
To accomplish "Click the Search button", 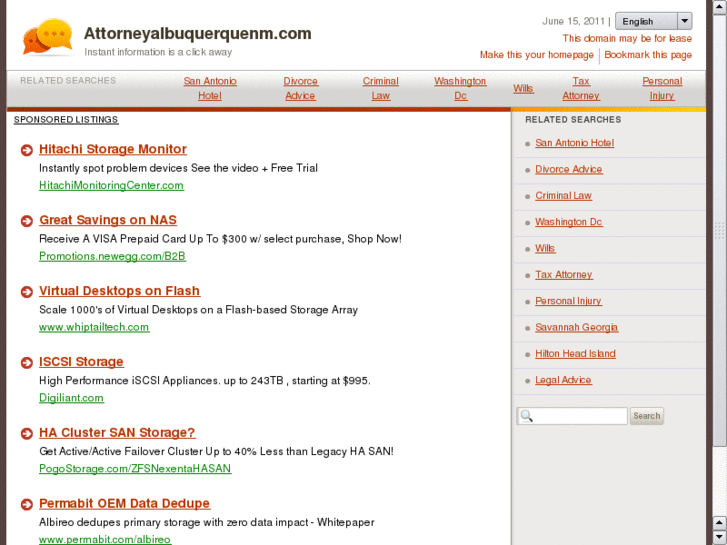I will tap(647, 416).
